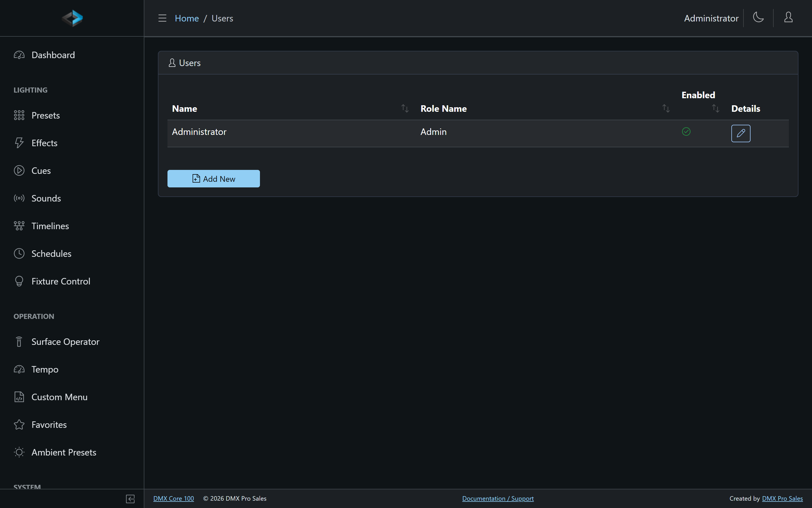The image size is (812, 508).
Task: Navigate to Cues in the sidebar
Action: tap(72, 170)
